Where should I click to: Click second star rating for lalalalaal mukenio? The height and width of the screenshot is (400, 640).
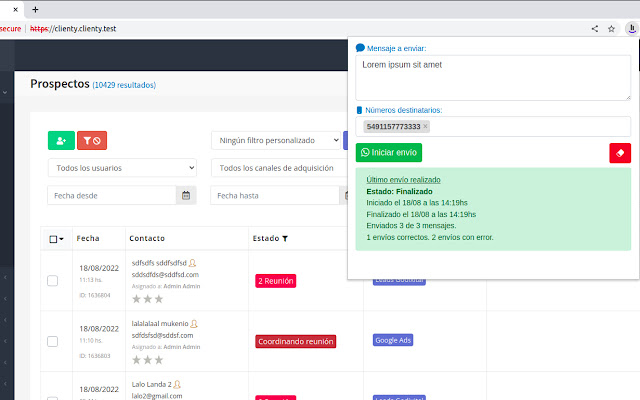tap(148, 360)
